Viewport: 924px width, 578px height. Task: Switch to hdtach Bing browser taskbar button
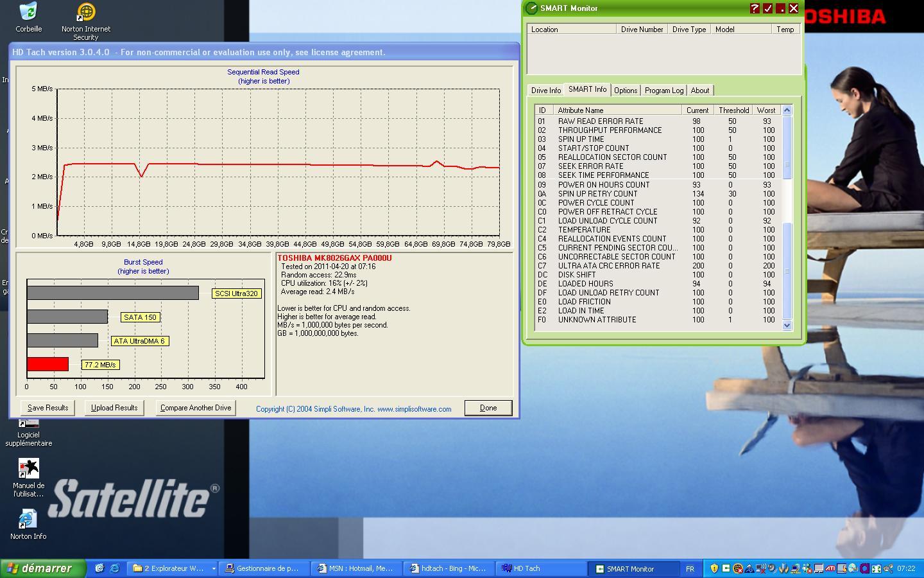[x=450, y=568]
